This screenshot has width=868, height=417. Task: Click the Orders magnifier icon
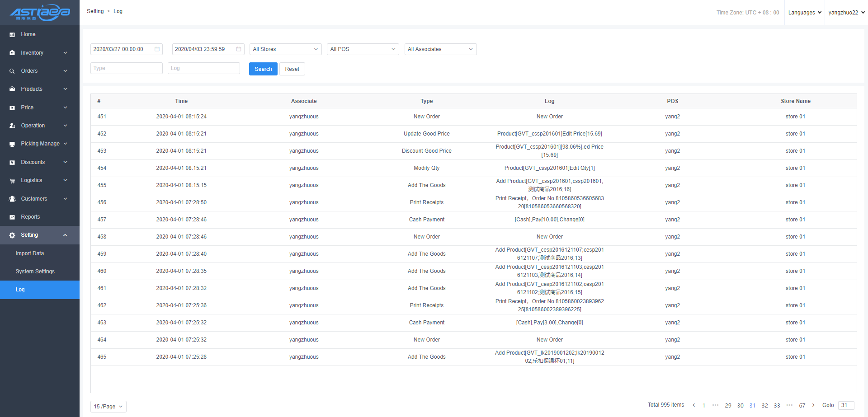12,71
